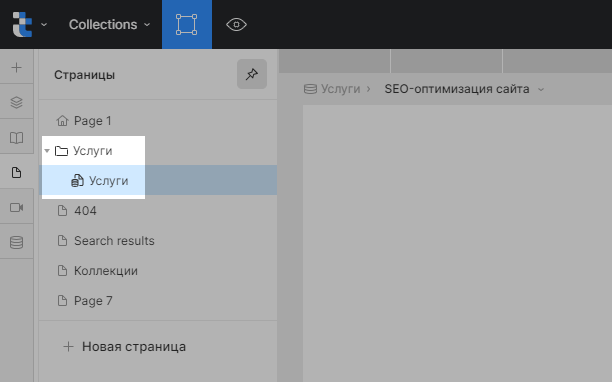
Task: Open the add elements plus panel
Action: (x=16, y=68)
